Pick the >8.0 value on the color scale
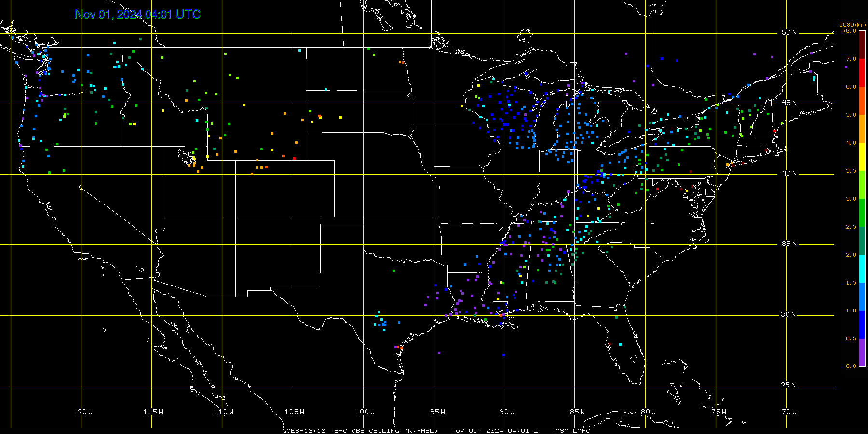 850,31
